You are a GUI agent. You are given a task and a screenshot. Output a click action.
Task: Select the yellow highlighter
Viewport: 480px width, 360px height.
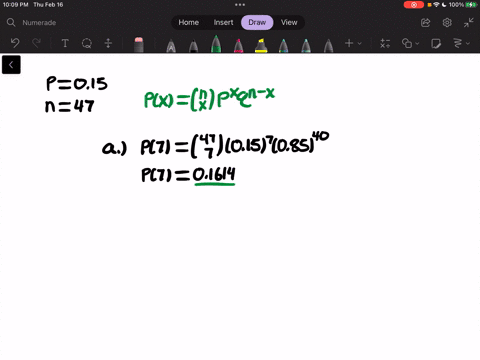click(261, 46)
